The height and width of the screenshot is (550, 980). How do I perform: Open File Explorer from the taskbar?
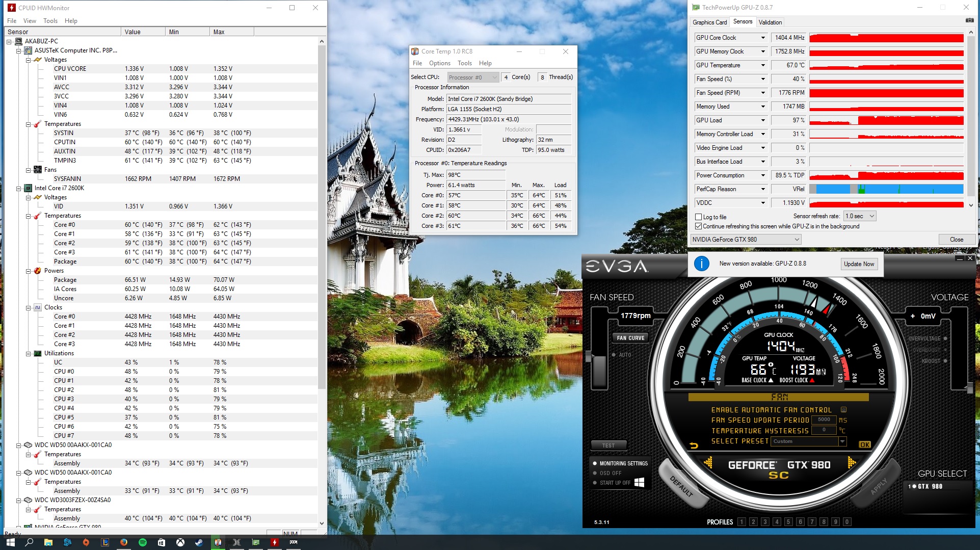[x=48, y=542]
